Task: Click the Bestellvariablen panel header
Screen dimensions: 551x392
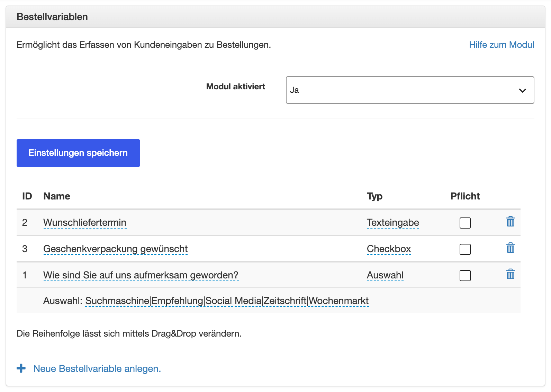Action: point(275,17)
